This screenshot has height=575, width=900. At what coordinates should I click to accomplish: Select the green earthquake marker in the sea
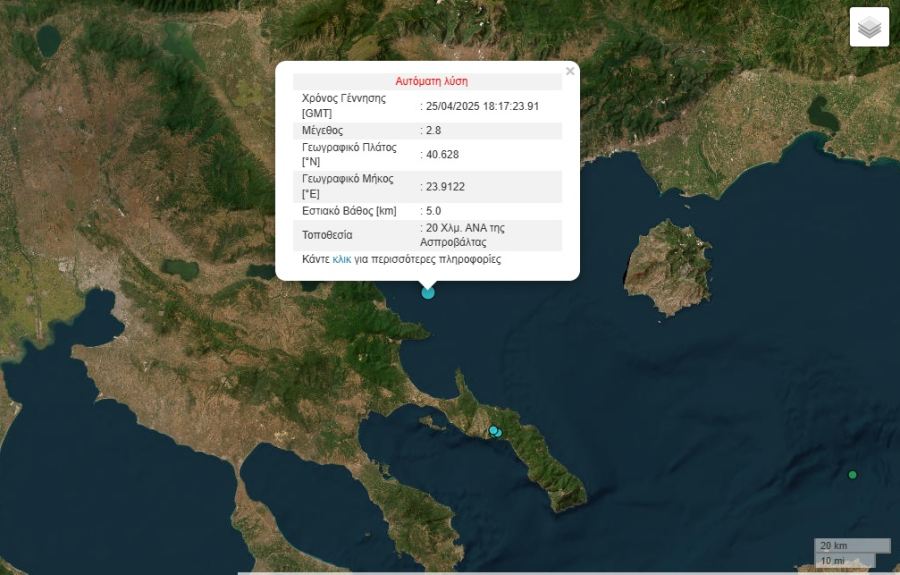pyautogui.click(x=852, y=475)
